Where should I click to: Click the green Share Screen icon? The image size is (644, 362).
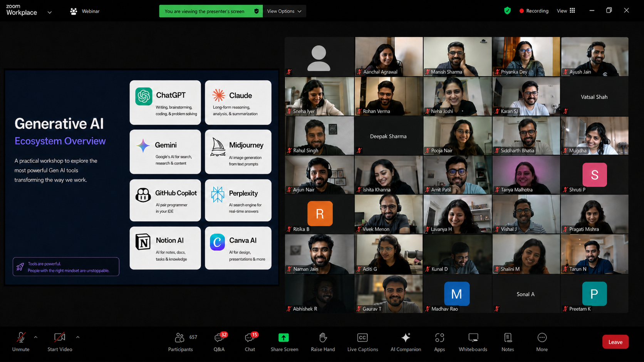pyautogui.click(x=283, y=337)
